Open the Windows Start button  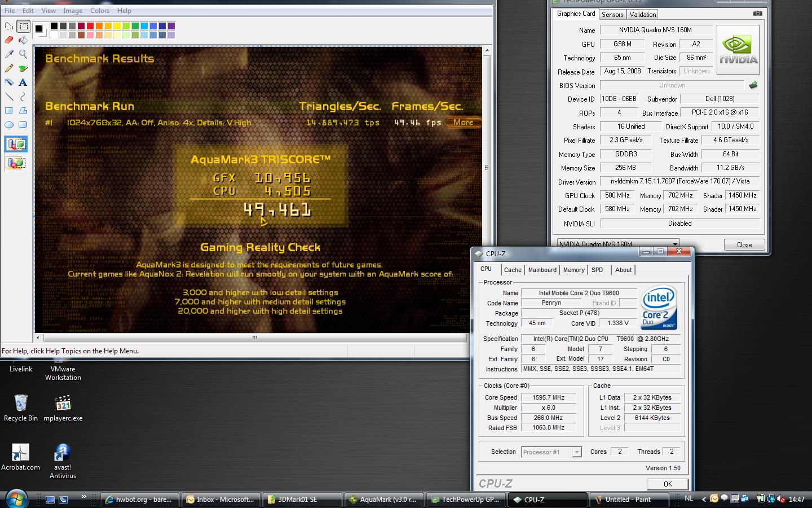15,499
